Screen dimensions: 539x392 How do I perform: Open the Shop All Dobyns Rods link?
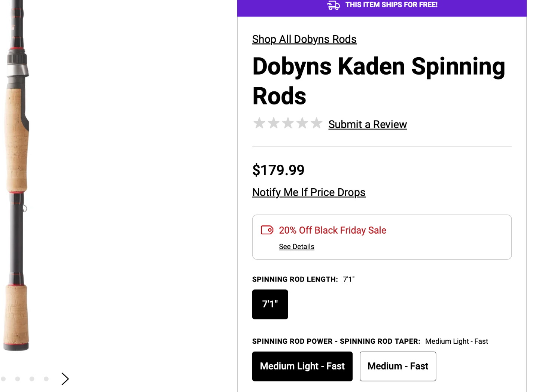coord(304,39)
